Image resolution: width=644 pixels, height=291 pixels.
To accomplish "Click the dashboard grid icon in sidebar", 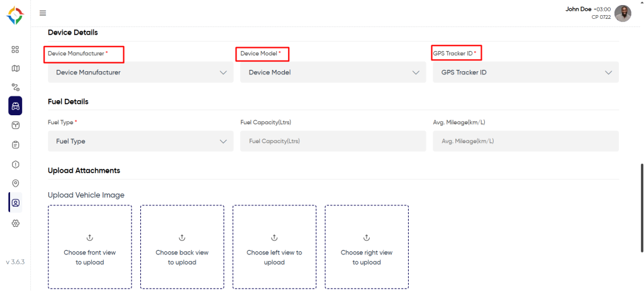I will point(15,50).
